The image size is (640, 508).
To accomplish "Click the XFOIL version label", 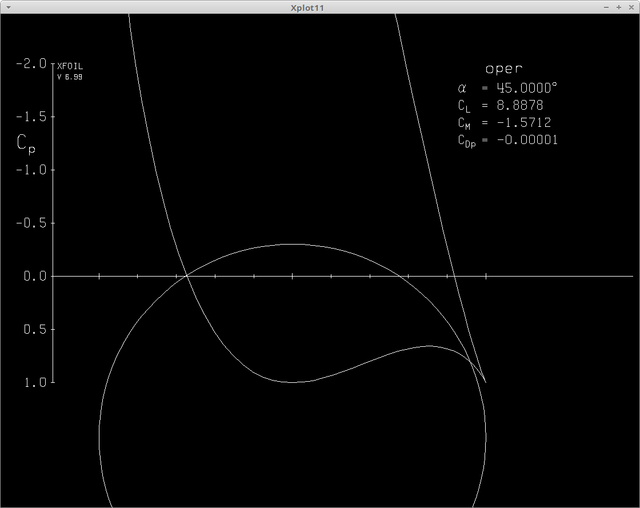I will pyautogui.click(x=70, y=71).
